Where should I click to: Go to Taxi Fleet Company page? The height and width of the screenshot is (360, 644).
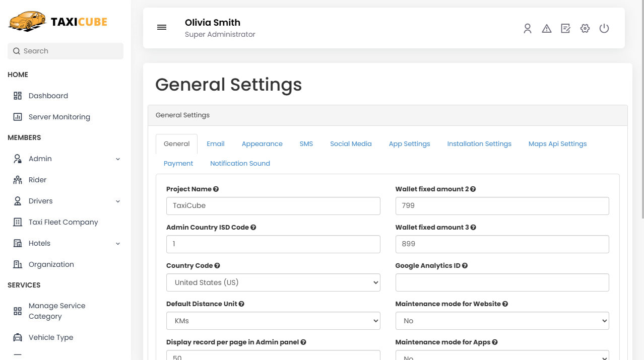[63, 222]
